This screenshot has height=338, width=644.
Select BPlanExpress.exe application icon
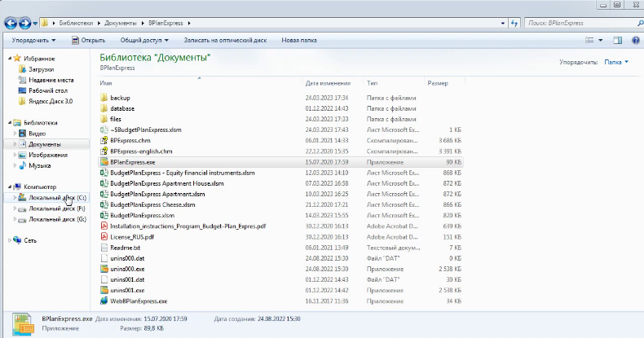pos(104,162)
